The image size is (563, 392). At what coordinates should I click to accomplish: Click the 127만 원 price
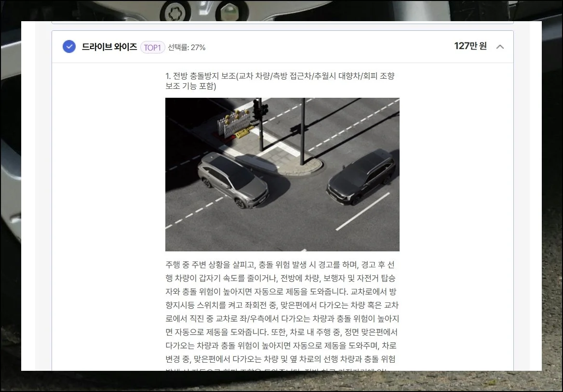pos(470,46)
